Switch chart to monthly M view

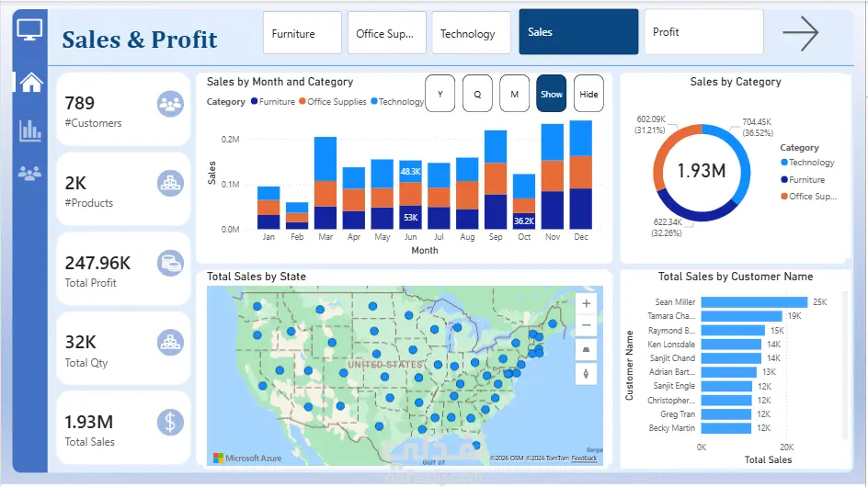514,94
